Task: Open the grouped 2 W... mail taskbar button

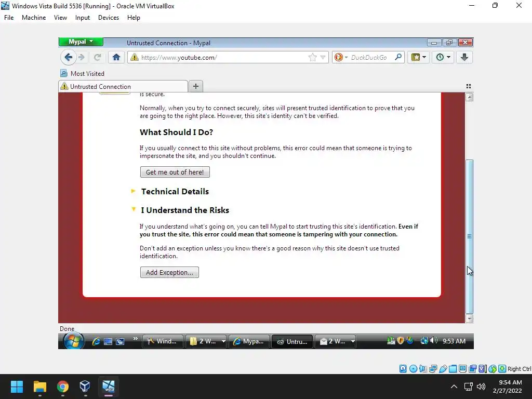Action: pos(335,341)
